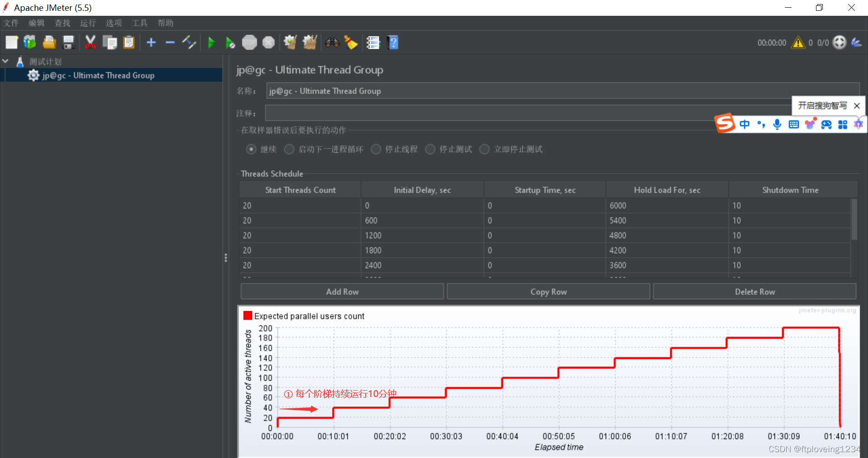Click the Add Row button
This screenshot has width=868, height=458.
[x=342, y=292]
